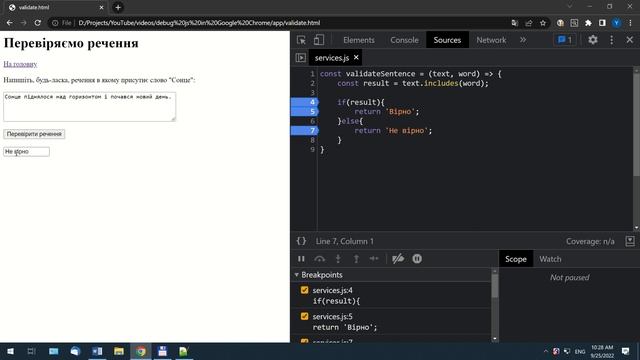Screen dimensions: 640x360
Task: Click the Chrome taskbar icon
Action: click(x=141, y=351)
